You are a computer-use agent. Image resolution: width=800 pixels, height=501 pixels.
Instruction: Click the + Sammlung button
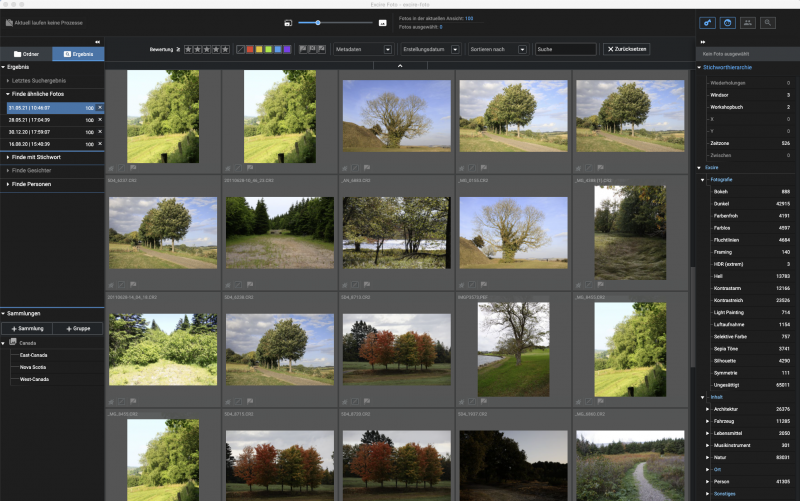pos(27,329)
